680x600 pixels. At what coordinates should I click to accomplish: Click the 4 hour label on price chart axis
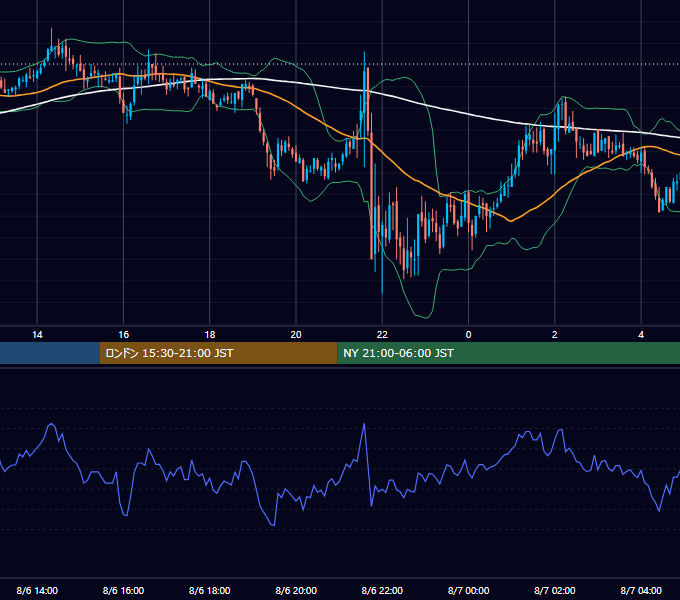coord(641,335)
